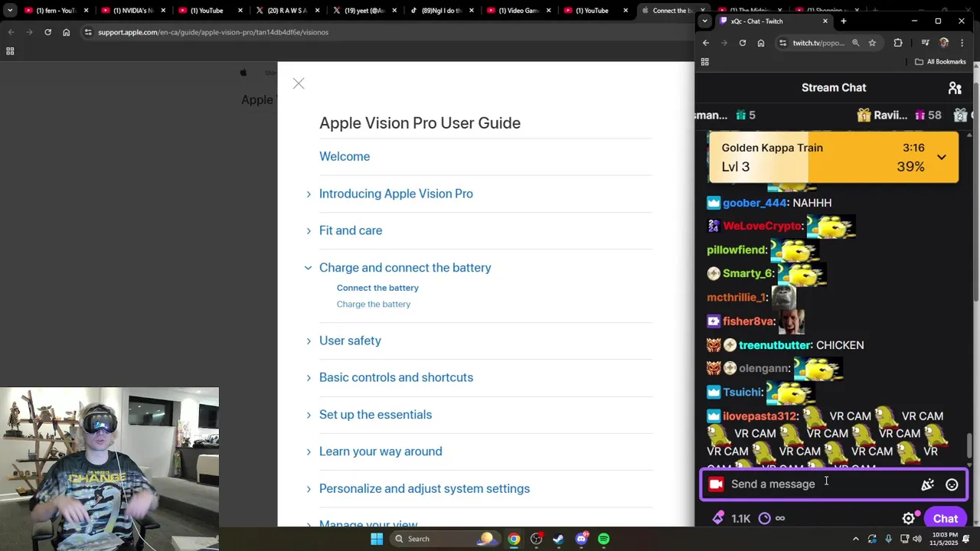Open volume control in system tray
Screen dimensions: 980x551
tap(917, 539)
